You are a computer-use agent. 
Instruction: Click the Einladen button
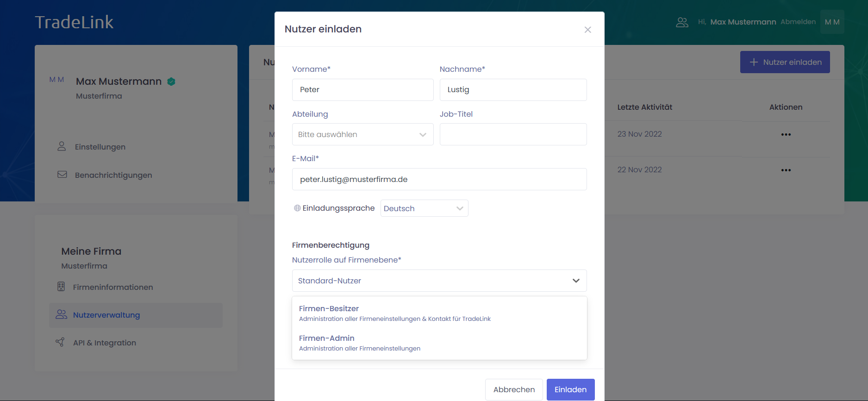click(x=570, y=389)
